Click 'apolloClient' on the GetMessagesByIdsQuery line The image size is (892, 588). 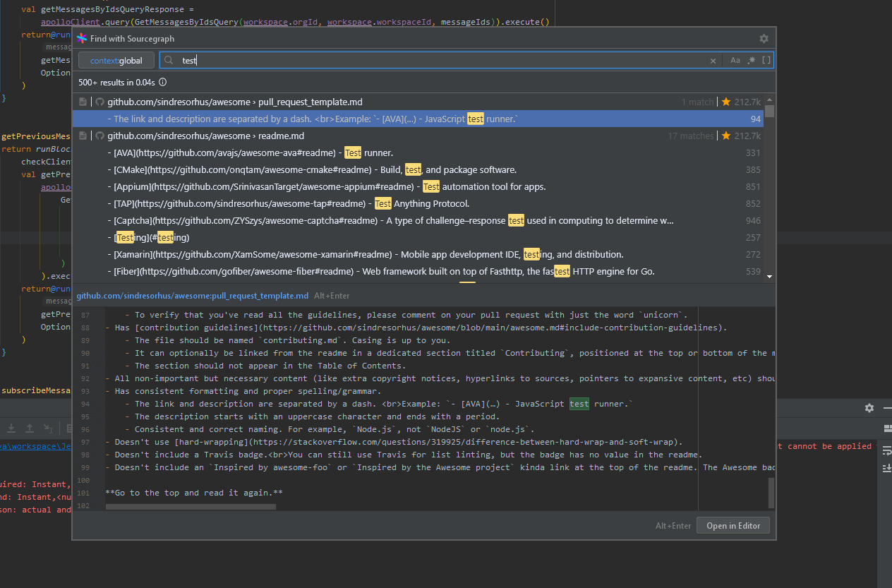(71, 23)
